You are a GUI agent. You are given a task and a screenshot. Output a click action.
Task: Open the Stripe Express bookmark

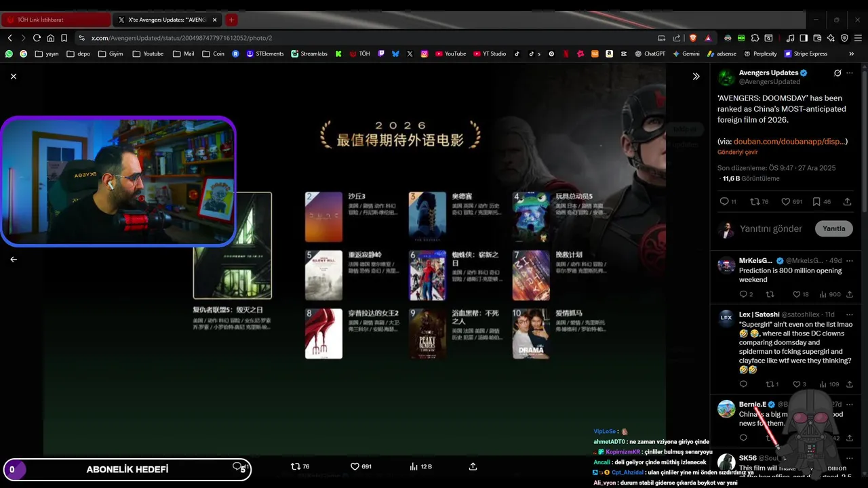806,54
